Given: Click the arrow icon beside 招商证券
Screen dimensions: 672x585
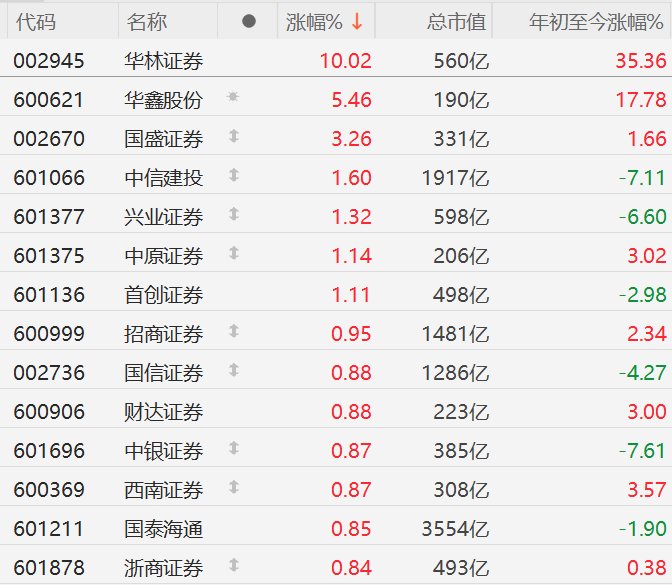Looking at the screenshot, I should (x=234, y=331).
